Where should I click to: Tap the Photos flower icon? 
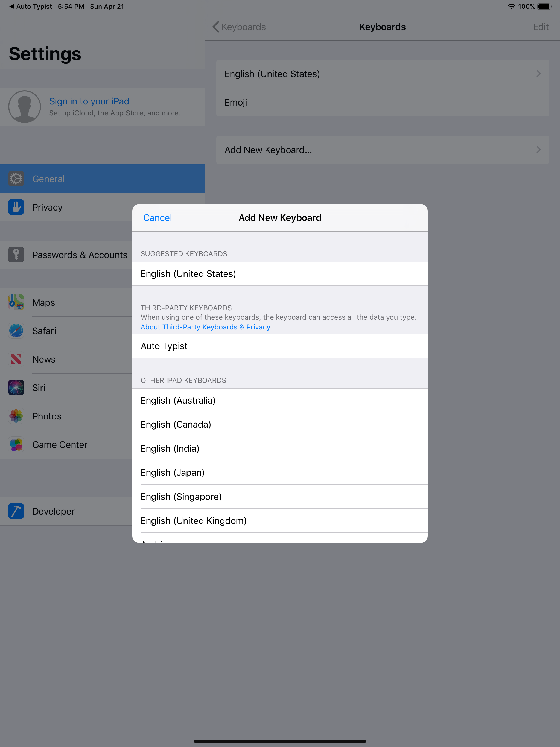16,416
